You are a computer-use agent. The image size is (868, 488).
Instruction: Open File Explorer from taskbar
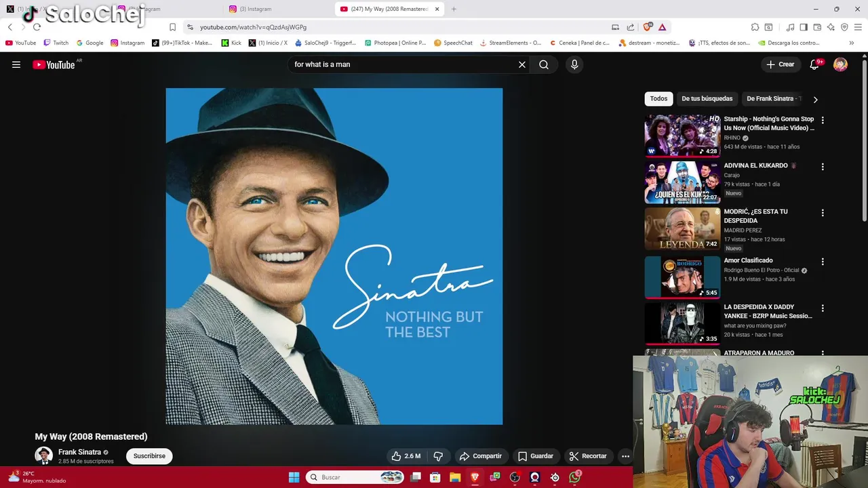point(455,477)
